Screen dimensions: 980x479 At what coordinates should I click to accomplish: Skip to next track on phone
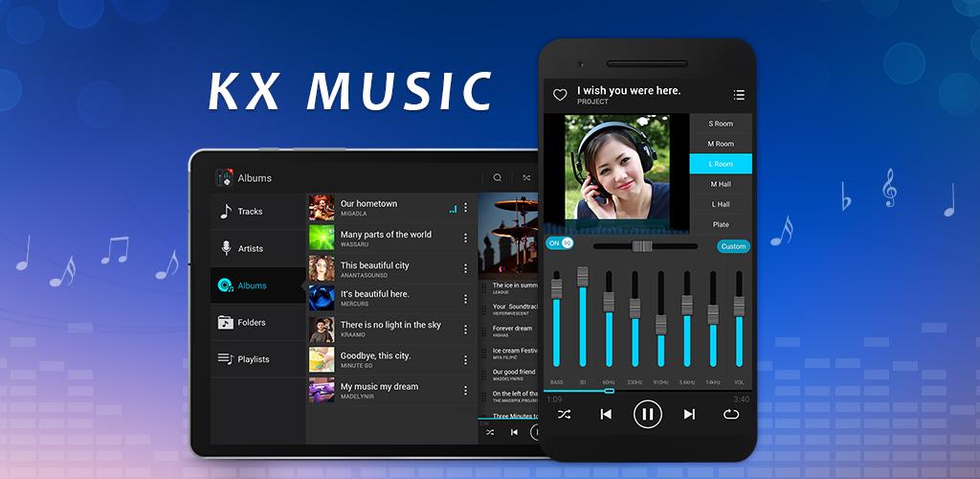(689, 414)
